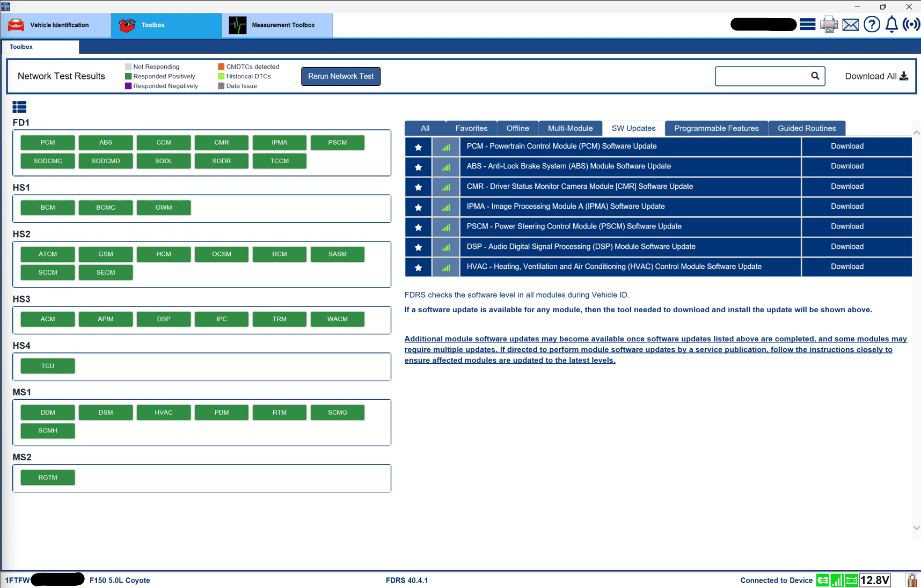Favorite star for ABS software update
The width and height of the screenshot is (921, 588).
[418, 167]
